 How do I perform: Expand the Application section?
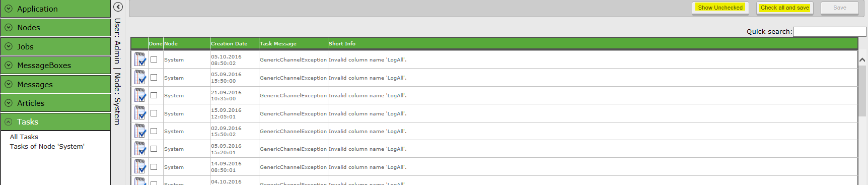click(x=55, y=9)
